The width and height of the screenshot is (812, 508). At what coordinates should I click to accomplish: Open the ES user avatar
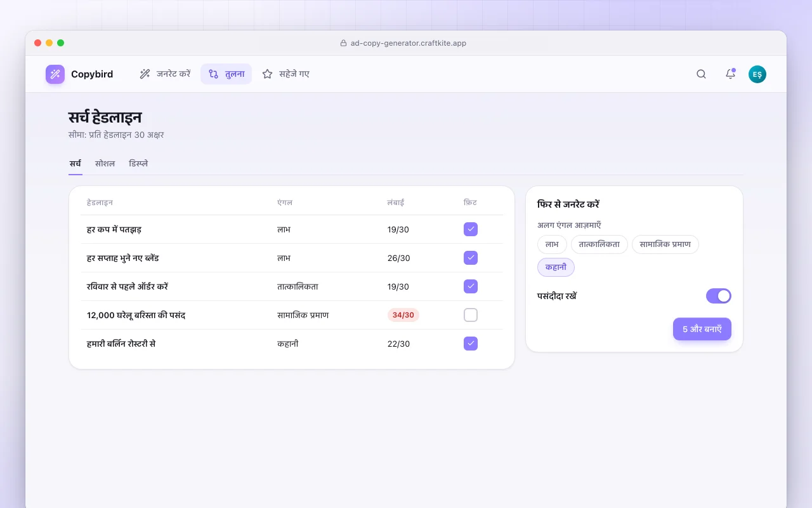click(757, 74)
